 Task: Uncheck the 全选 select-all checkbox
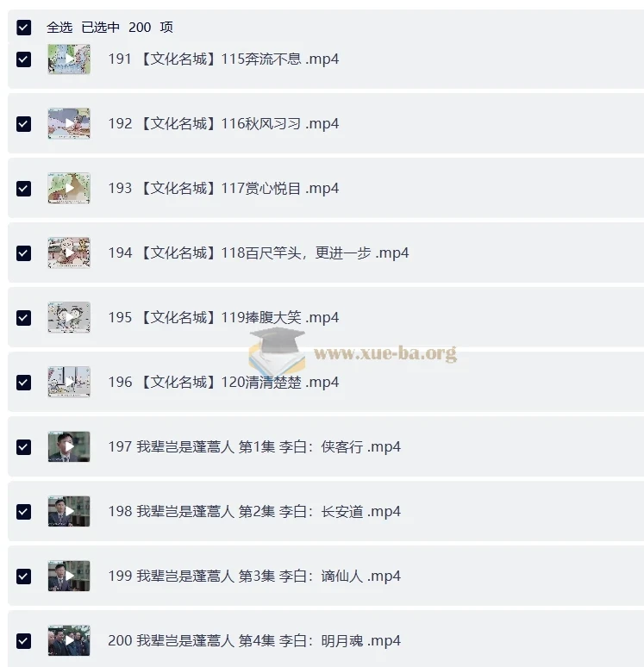click(24, 28)
